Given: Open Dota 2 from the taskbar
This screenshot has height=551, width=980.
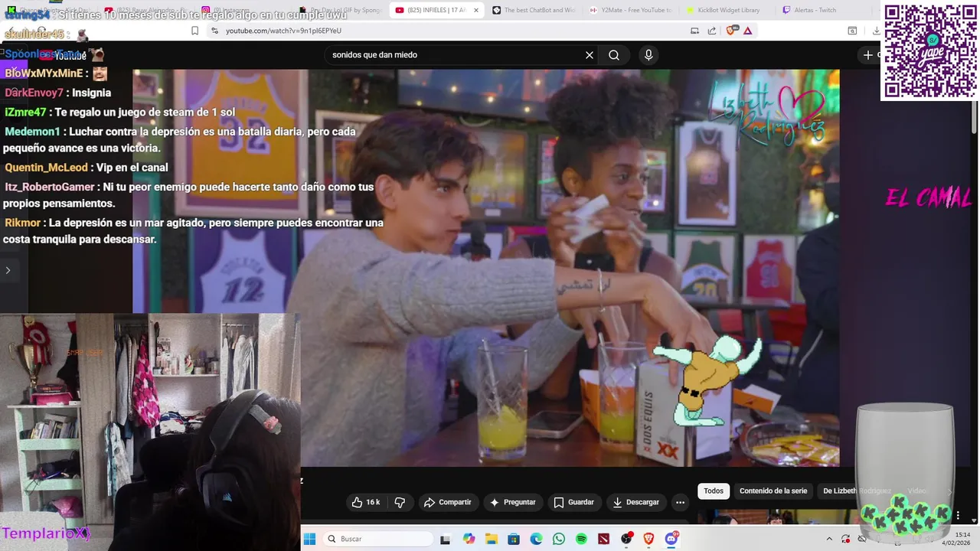Looking at the screenshot, I should pos(604,539).
